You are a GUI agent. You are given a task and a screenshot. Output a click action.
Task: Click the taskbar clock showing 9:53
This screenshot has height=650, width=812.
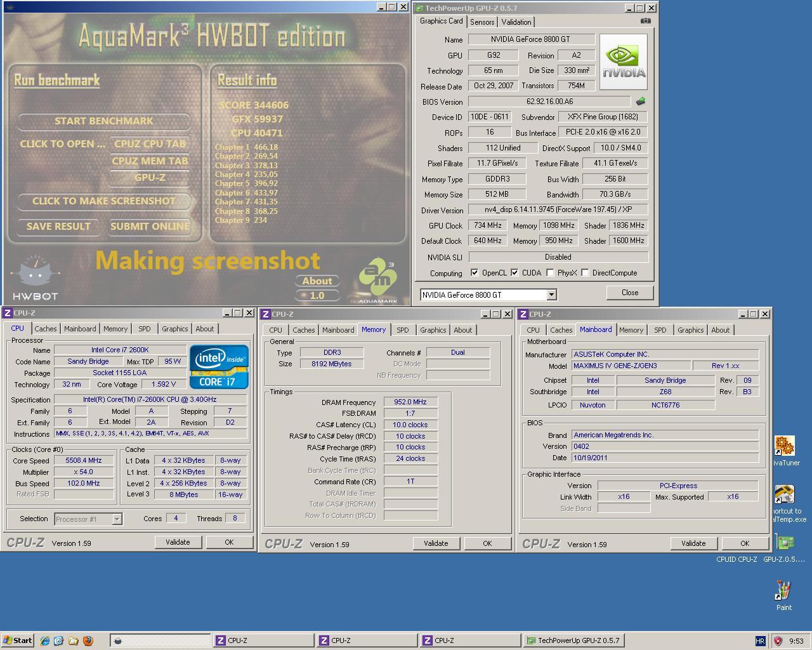coord(796,641)
